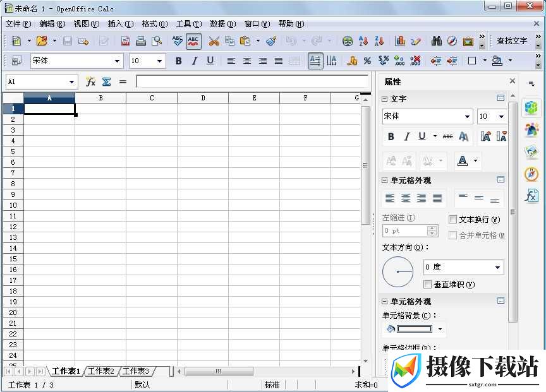Create a new spreadsheet document
This screenshot has height=392, width=546.
(16, 41)
